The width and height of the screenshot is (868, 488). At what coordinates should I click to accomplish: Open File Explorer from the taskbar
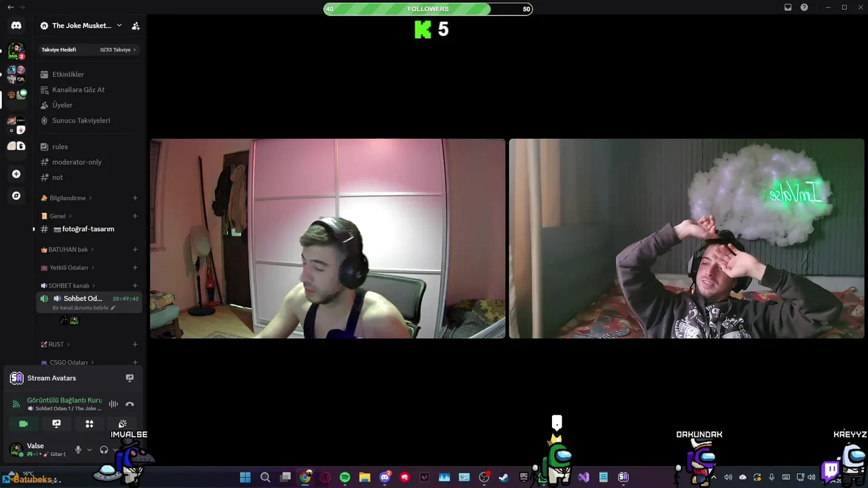coord(365,477)
